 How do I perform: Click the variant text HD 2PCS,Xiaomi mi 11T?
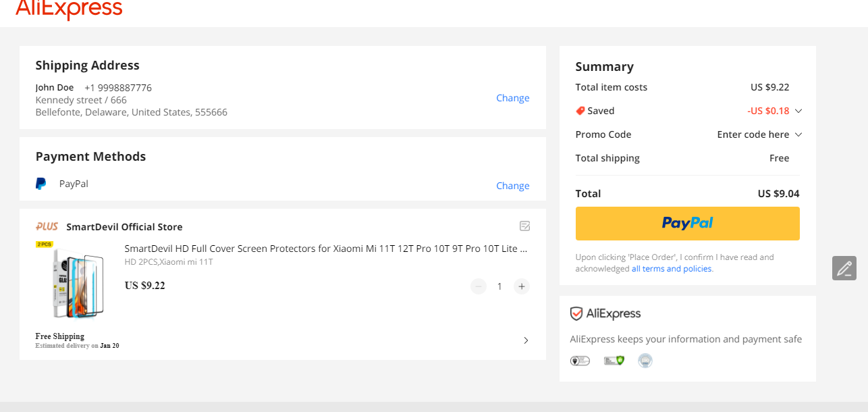[x=169, y=262]
